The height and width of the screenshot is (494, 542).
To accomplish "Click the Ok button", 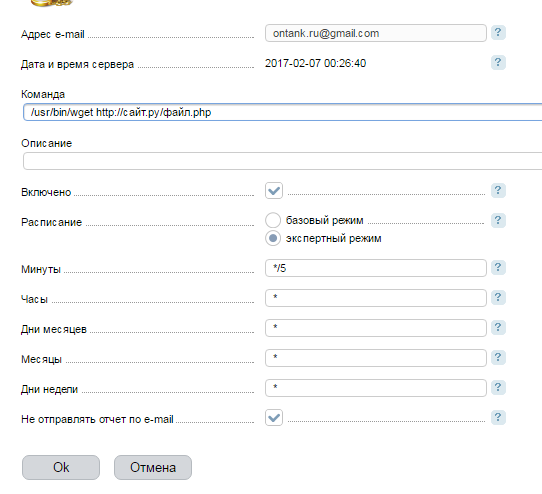I will click(x=61, y=467).
